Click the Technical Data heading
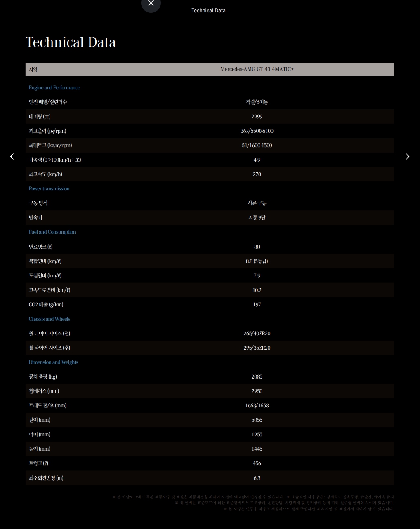The width and height of the screenshot is (420, 529). (71, 42)
